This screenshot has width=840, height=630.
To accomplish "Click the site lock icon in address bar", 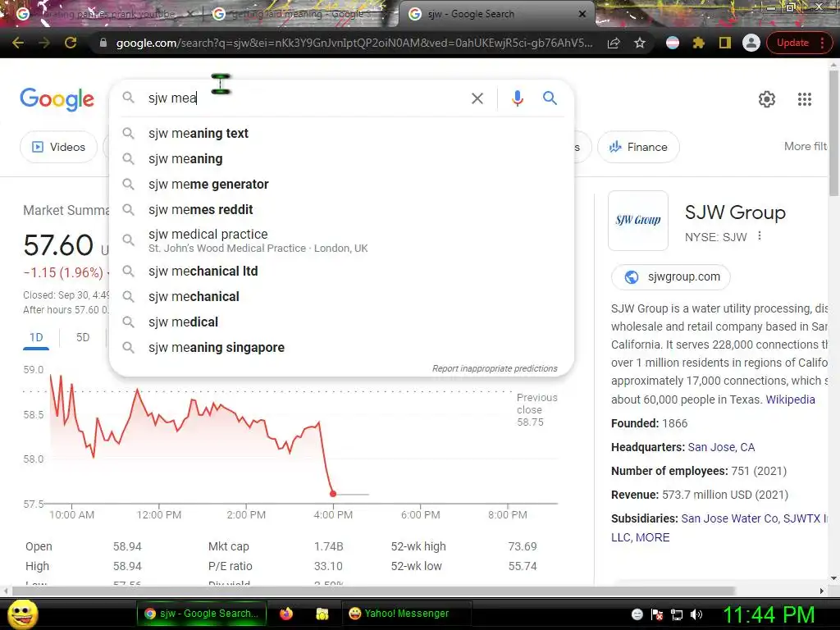I will (x=103, y=43).
